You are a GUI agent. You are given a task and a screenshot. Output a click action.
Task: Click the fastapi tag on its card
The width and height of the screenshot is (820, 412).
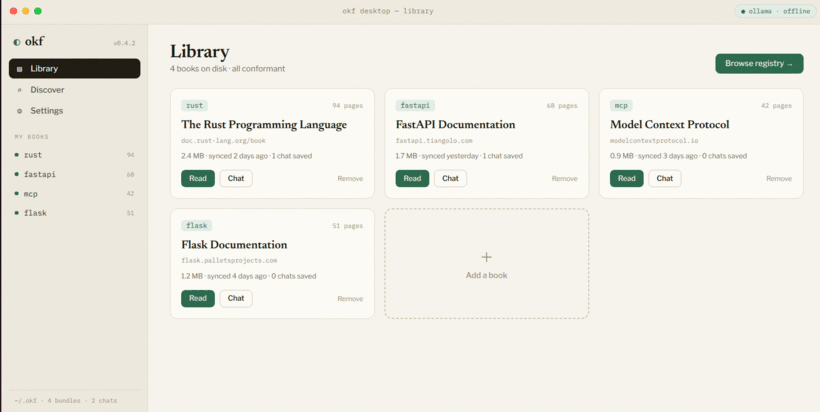pyautogui.click(x=415, y=106)
